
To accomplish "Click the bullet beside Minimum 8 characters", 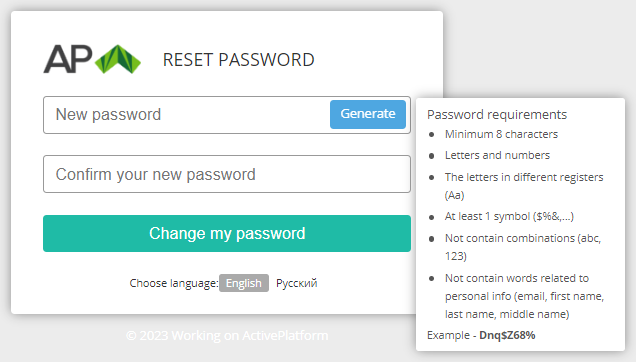I will 432,135.
